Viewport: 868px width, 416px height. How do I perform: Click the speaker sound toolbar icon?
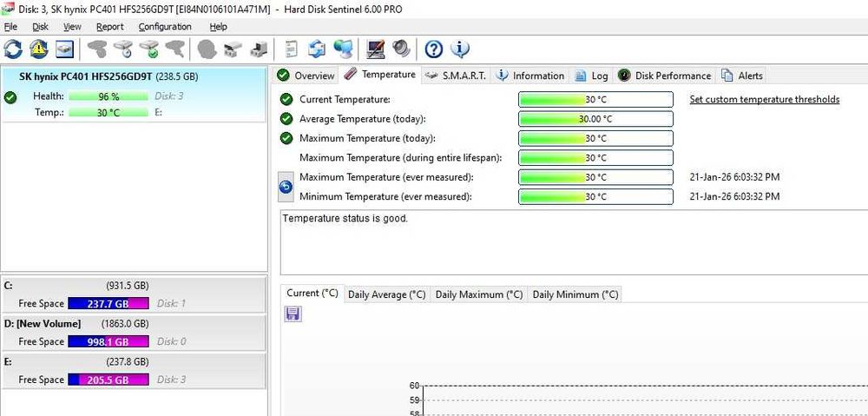[x=402, y=50]
